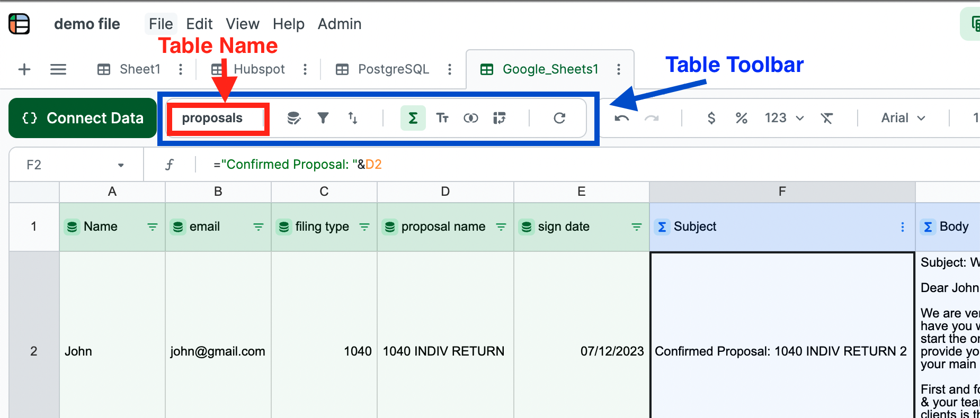
Task: Open the View menu
Action: (243, 24)
